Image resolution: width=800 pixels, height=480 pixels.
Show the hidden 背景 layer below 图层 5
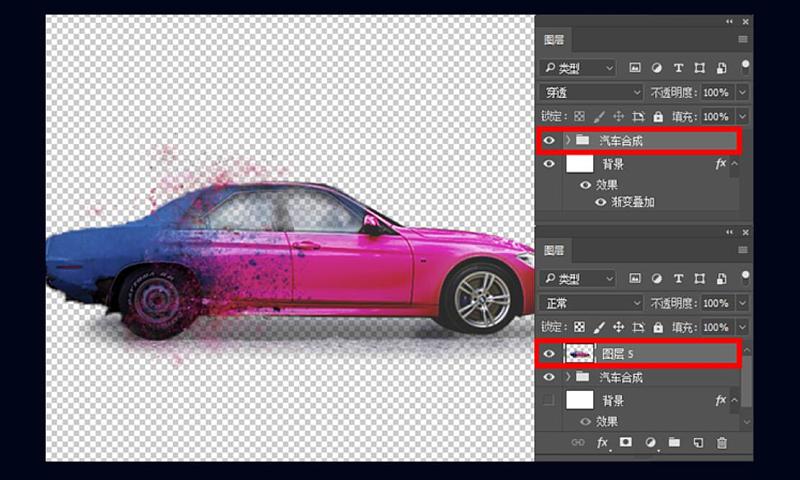pos(548,400)
